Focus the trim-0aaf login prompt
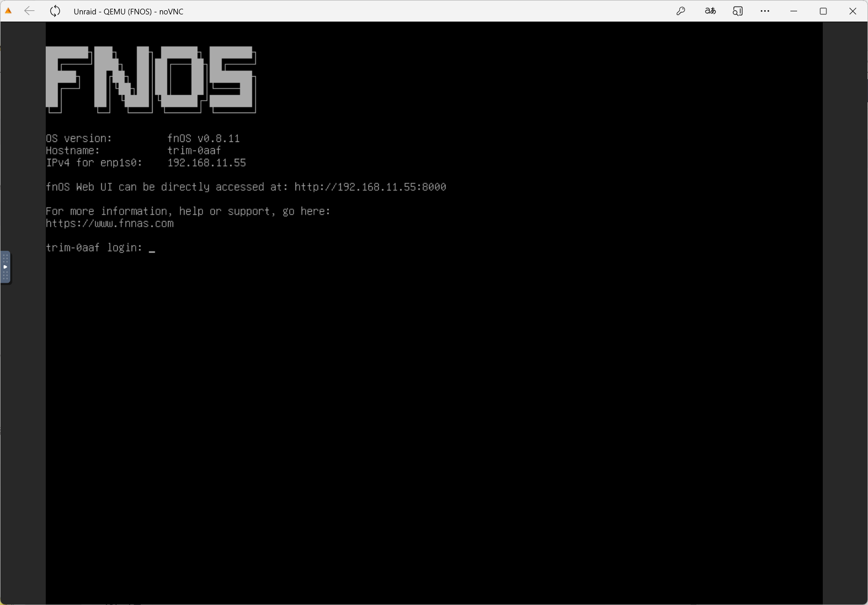 tap(152, 248)
